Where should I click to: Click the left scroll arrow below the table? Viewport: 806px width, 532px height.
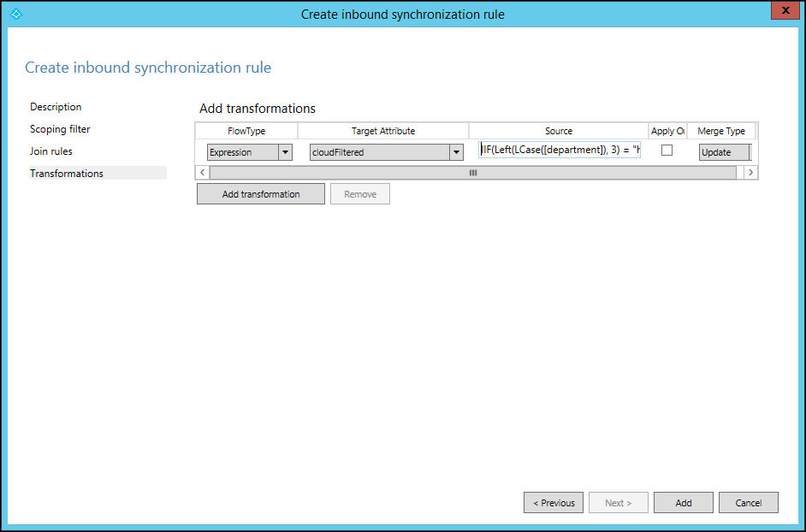[201, 172]
